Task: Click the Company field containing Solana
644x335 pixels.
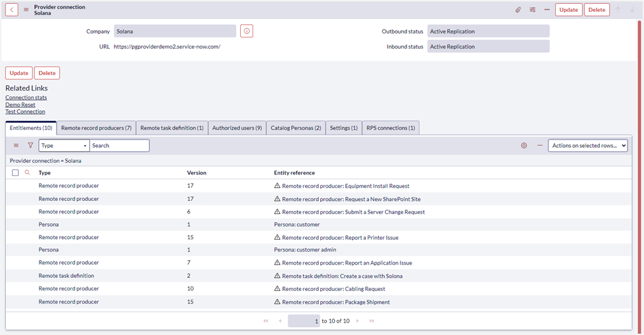Action: [175, 31]
